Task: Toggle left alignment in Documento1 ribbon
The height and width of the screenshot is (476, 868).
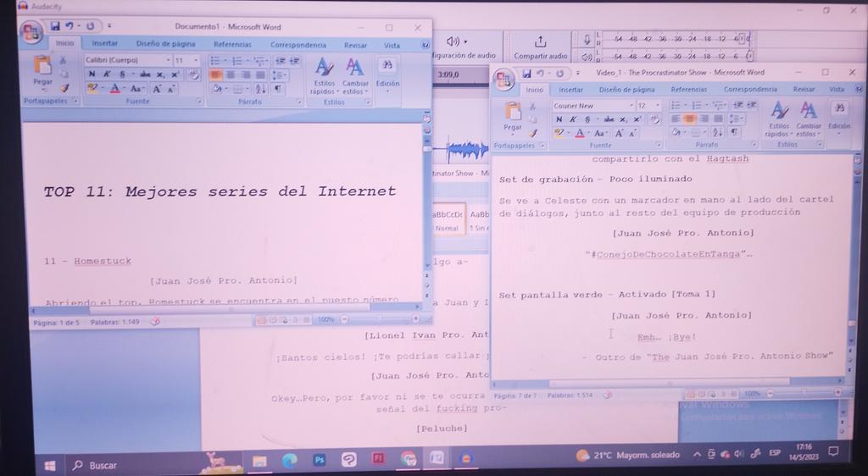Action: pyautogui.click(x=215, y=75)
